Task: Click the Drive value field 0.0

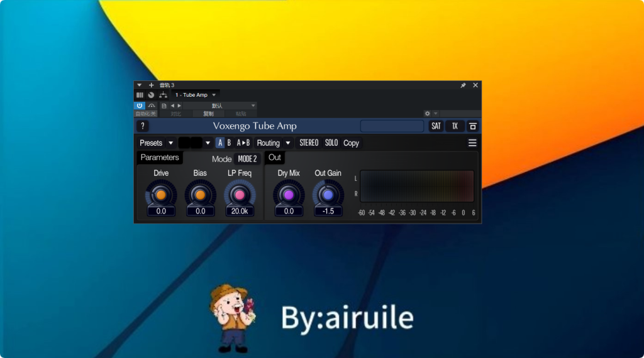Action: pyautogui.click(x=161, y=211)
